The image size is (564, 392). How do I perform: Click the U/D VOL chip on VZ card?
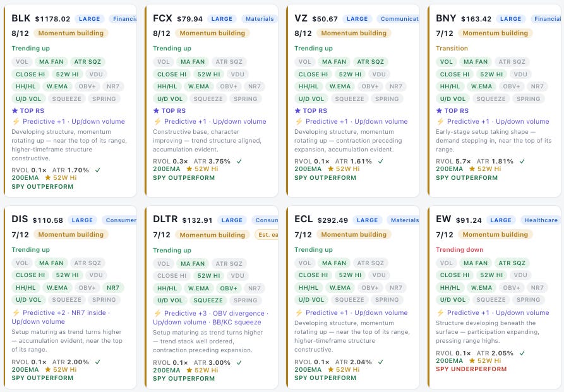click(311, 99)
